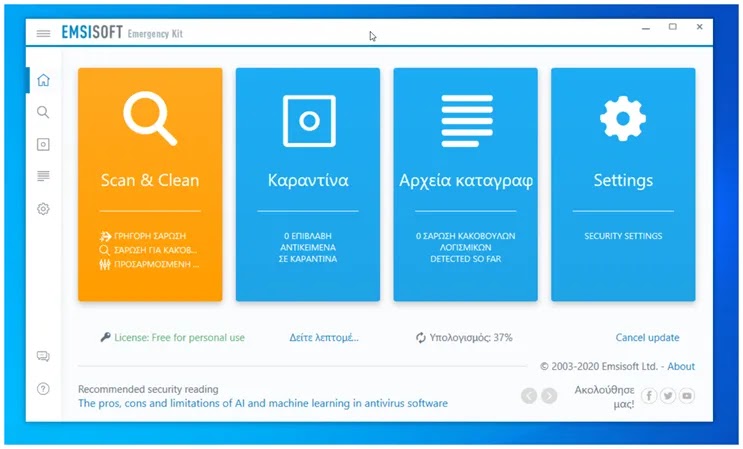Open the Facebook follow icon
This screenshot has height=449, width=743.
649,395
